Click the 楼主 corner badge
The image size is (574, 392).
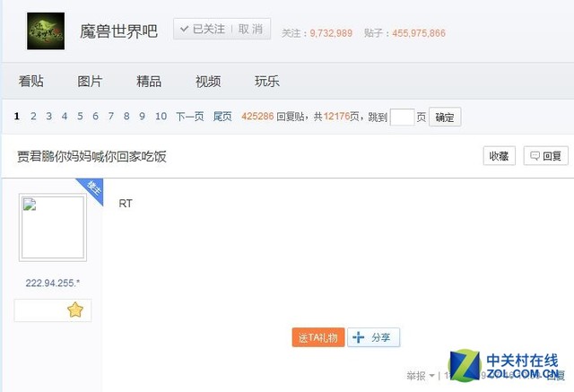(93, 188)
